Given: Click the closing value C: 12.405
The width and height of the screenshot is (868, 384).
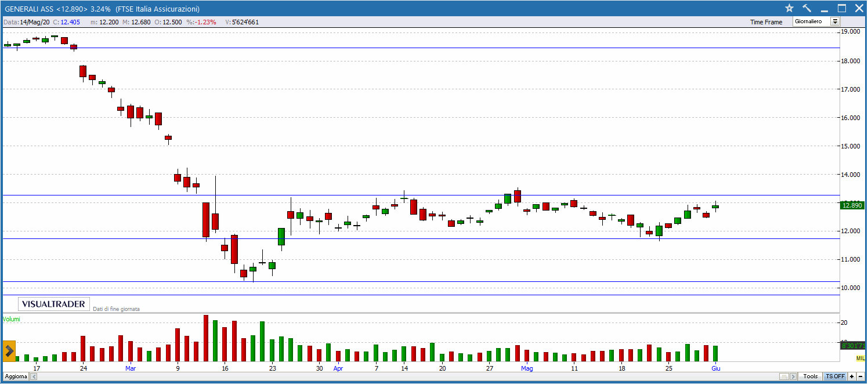Looking at the screenshot, I should pyautogui.click(x=66, y=22).
